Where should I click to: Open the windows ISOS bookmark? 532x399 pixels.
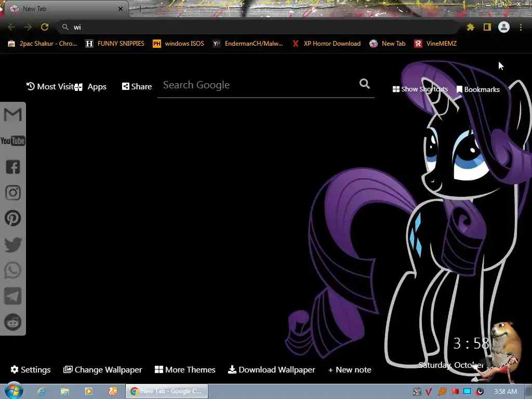pos(179,44)
